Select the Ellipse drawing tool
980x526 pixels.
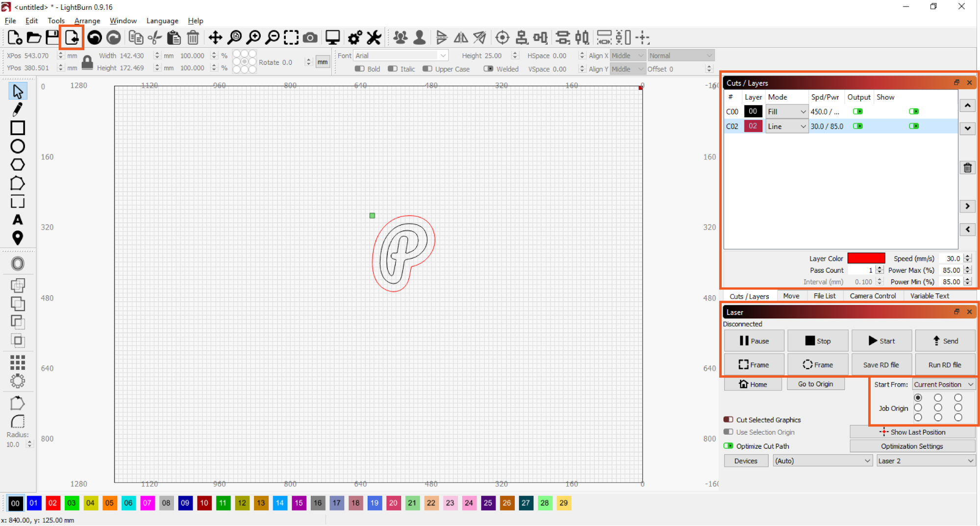[18, 146]
